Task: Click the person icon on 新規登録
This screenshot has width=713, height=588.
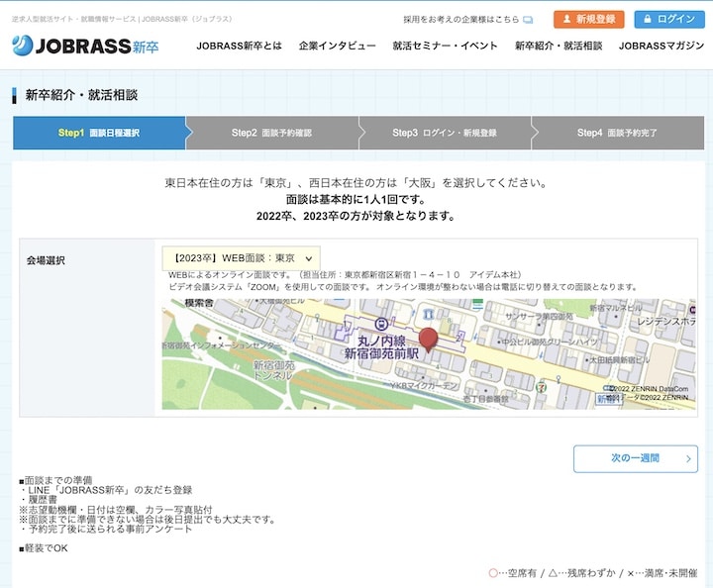Action: (x=567, y=19)
